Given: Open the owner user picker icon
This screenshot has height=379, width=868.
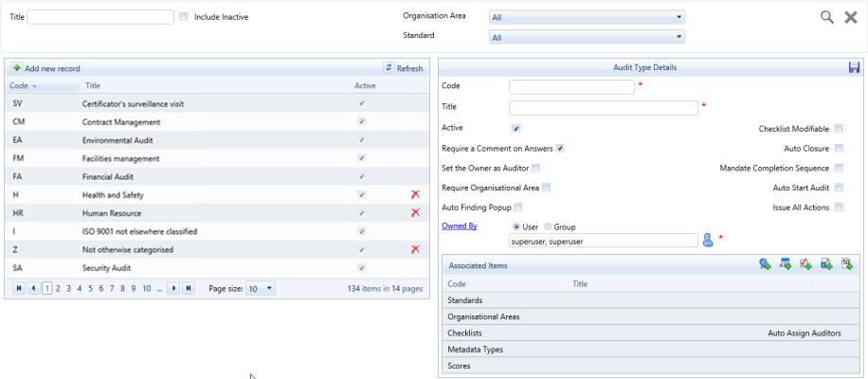Looking at the screenshot, I should [x=708, y=240].
